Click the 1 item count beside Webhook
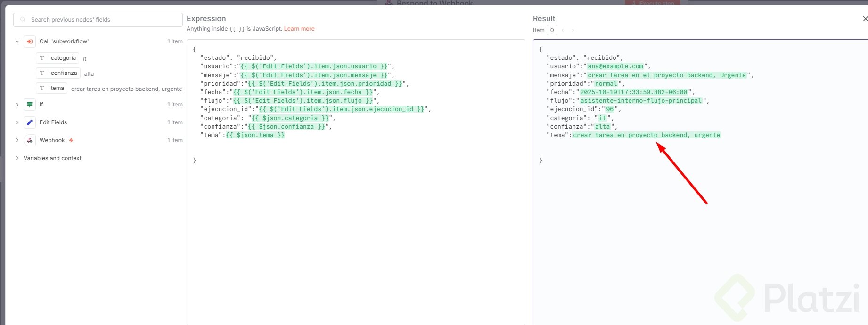This screenshot has height=325, width=868. click(x=175, y=140)
